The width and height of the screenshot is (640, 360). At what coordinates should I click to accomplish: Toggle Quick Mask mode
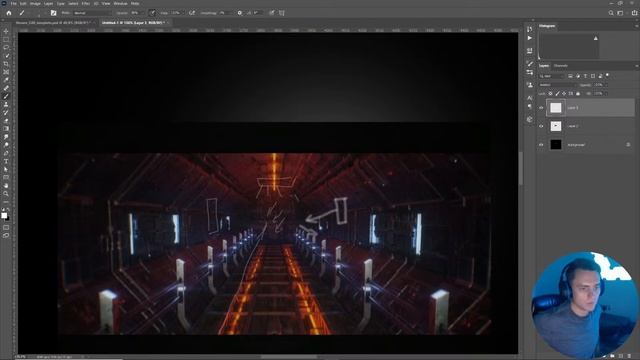coord(6,228)
